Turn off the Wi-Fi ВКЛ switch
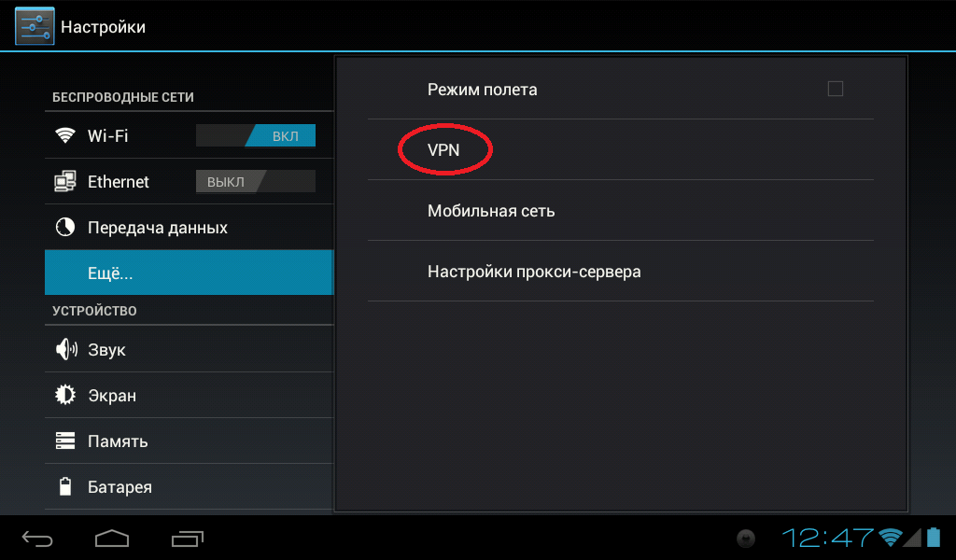 256,135
